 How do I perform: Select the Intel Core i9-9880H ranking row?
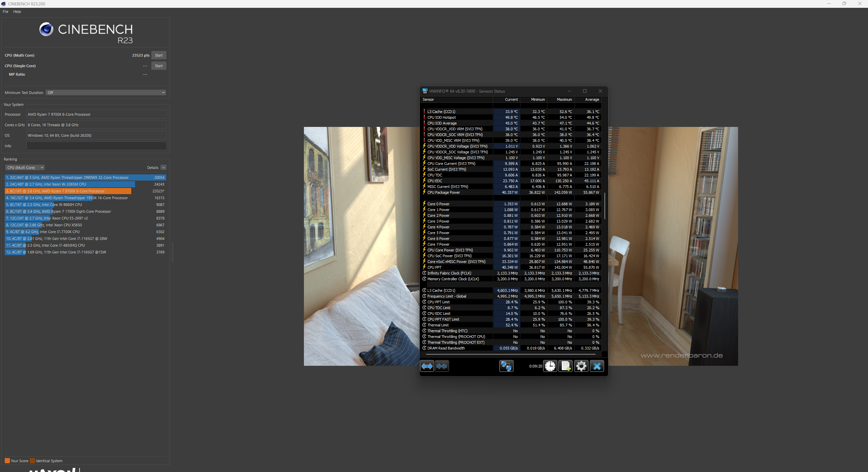[85, 205]
